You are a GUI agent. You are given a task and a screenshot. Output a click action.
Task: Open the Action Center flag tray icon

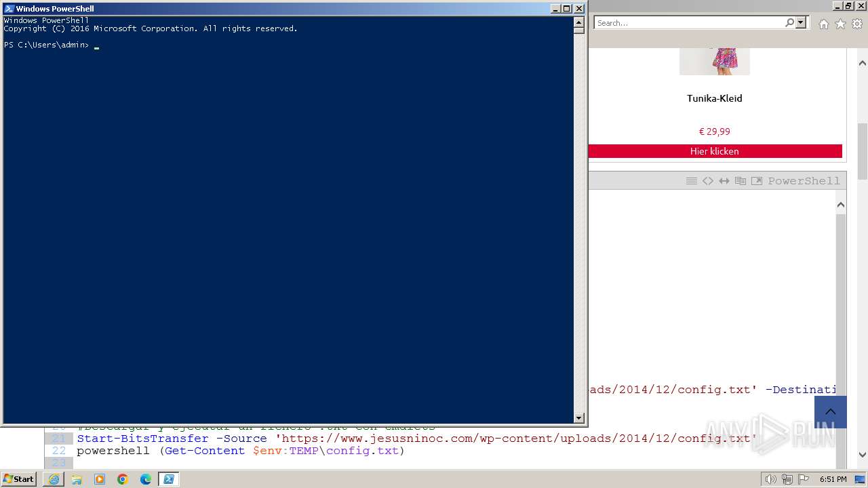[x=804, y=479]
